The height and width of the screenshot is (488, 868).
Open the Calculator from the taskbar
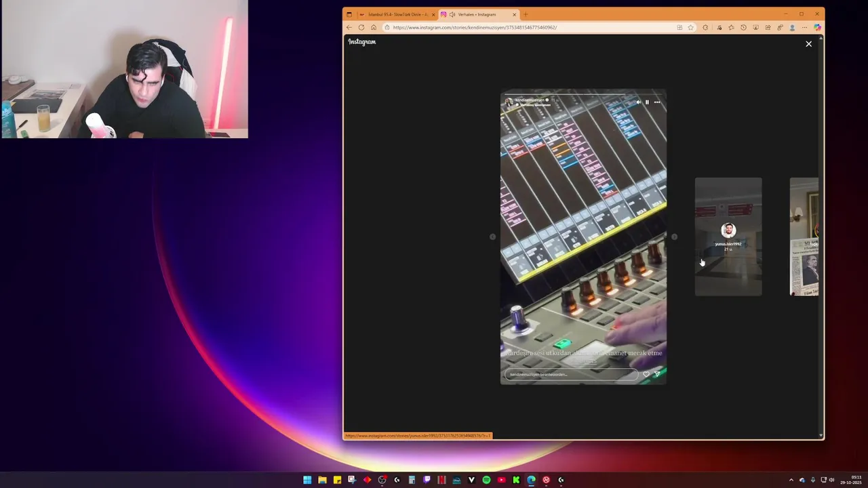point(412,480)
